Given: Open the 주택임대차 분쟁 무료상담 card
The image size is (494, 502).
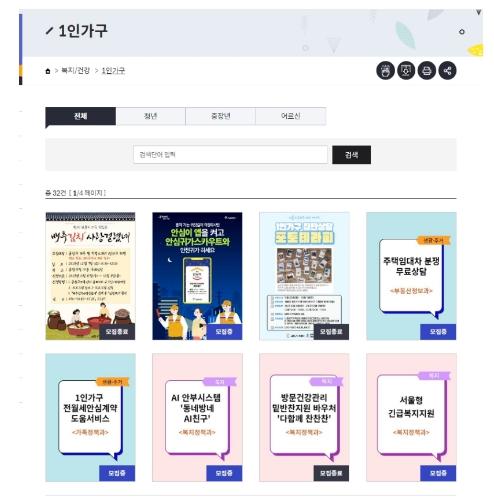Looking at the screenshot, I should [x=411, y=276].
